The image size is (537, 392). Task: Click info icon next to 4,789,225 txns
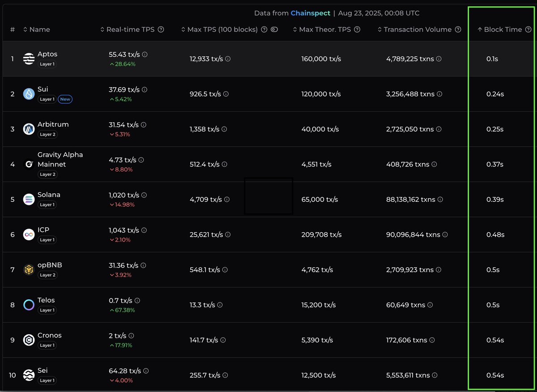(x=439, y=59)
